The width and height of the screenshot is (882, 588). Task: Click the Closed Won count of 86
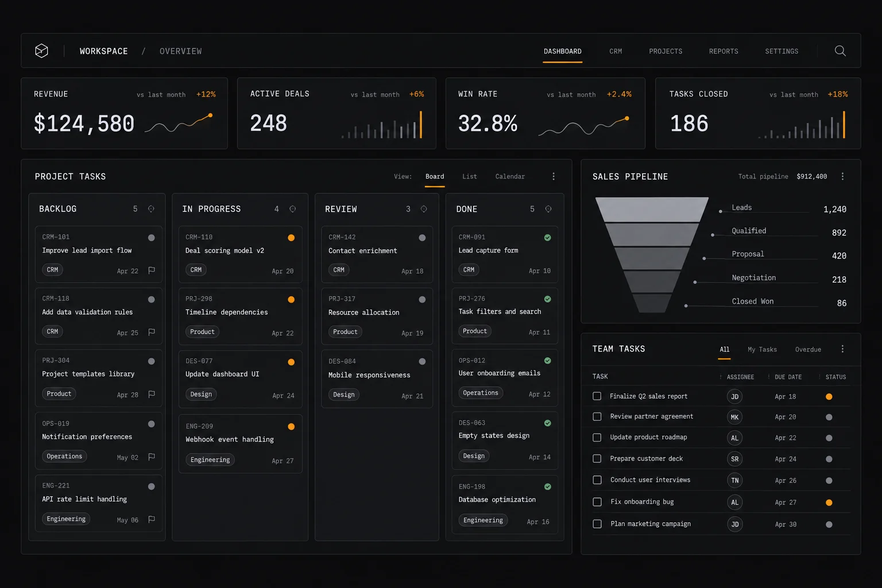[842, 303]
